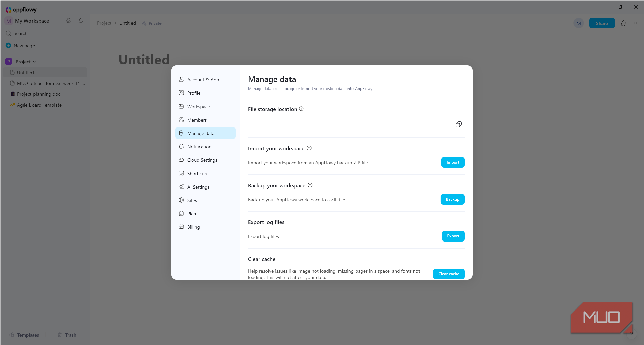Copy the file storage location path
Image resolution: width=644 pixels, height=345 pixels.
click(x=459, y=124)
